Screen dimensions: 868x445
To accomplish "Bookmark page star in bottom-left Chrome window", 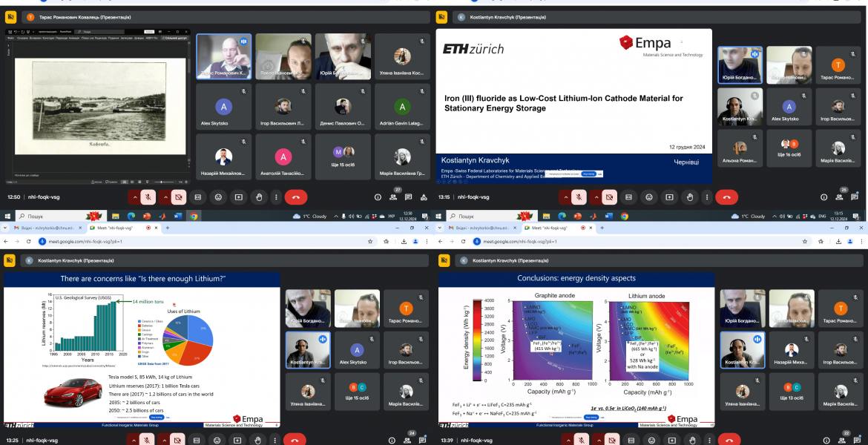I will click(370, 241).
